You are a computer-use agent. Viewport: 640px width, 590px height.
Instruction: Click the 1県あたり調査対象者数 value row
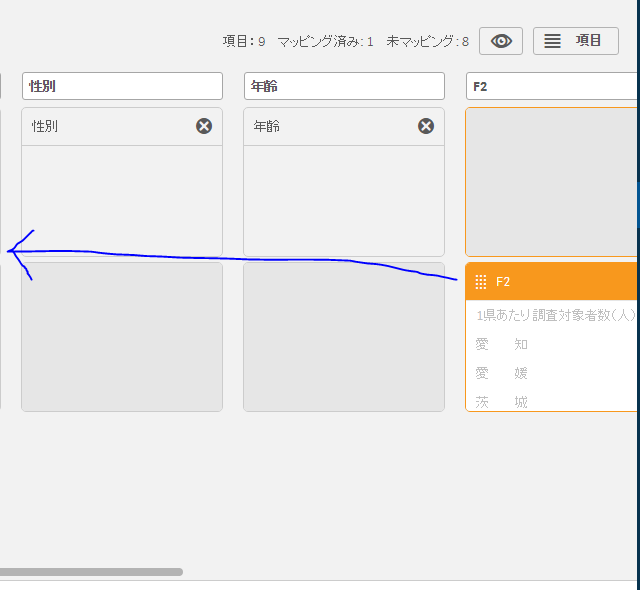click(x=556, y=315)
